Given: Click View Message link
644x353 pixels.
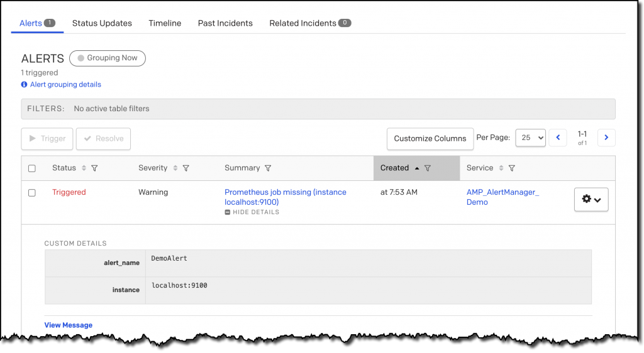Looking at the screenshot, I should click(x=68, y=325).
